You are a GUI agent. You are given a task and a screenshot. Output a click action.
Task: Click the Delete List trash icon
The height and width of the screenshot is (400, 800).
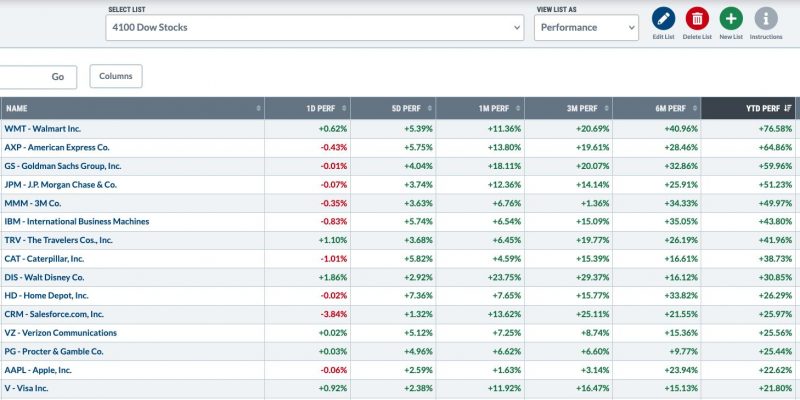coord(697,19)
